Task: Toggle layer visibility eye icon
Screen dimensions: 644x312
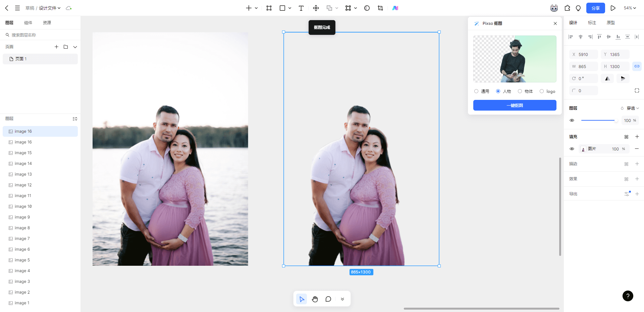Action: (x=572, y=120)
